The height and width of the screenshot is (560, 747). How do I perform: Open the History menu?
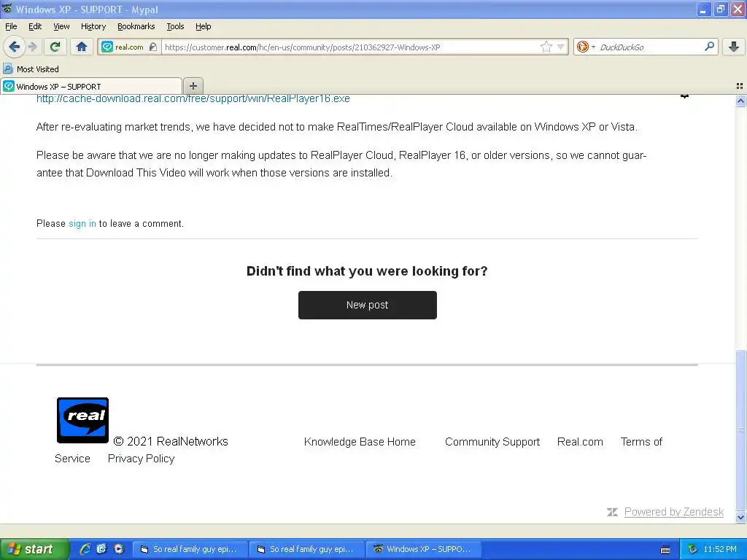(93, 27)
